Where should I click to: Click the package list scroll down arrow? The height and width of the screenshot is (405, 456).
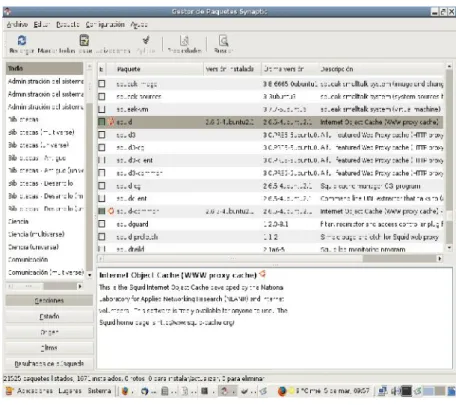click(449, 248)
